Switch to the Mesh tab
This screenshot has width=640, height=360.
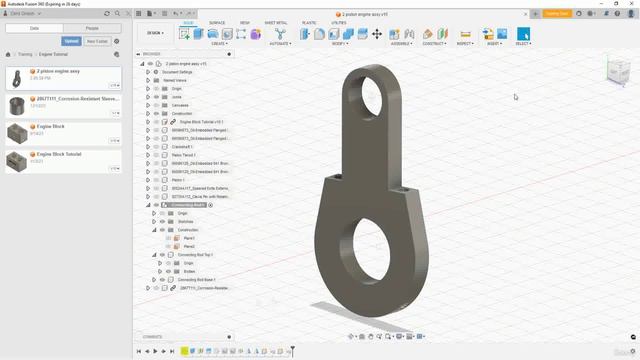coord(245,23)
